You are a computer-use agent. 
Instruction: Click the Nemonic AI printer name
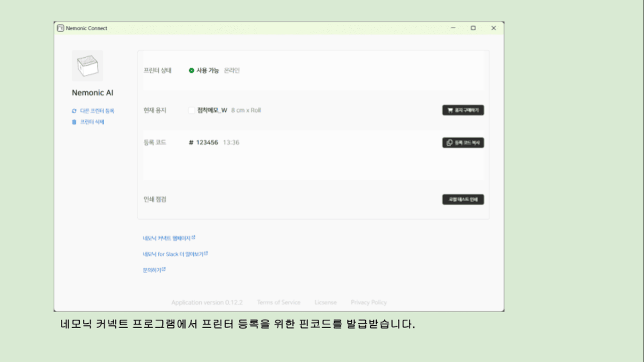[92, 93]
